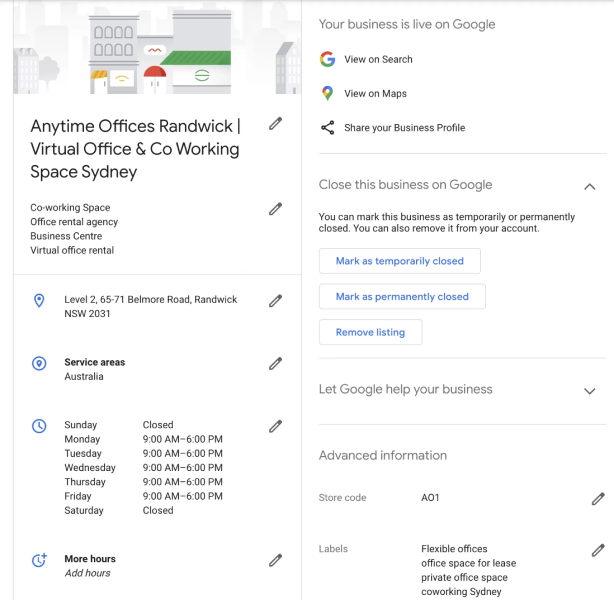Viewport: 614px width, 600px height.
Task: Click More hours heading
Action: coord(90,558)
